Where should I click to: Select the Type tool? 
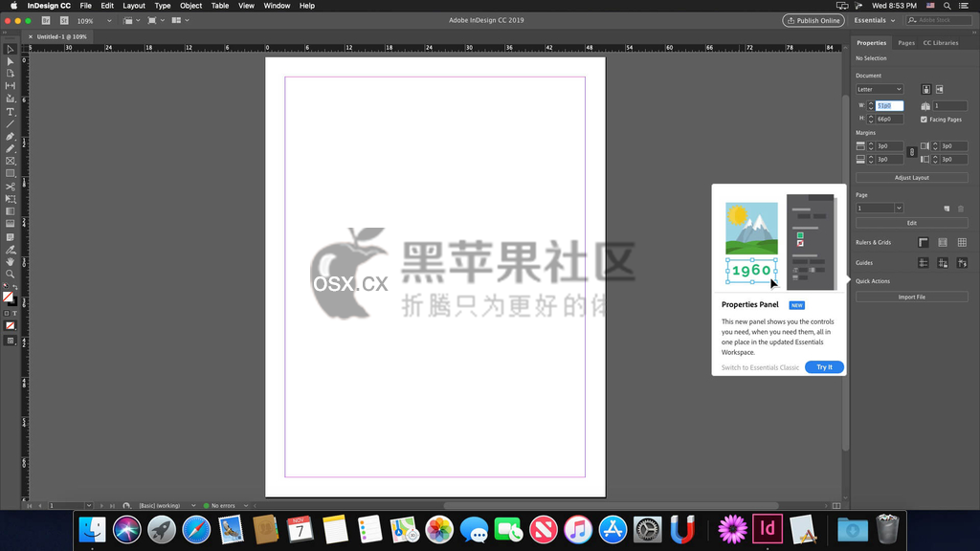click(10, 112)
